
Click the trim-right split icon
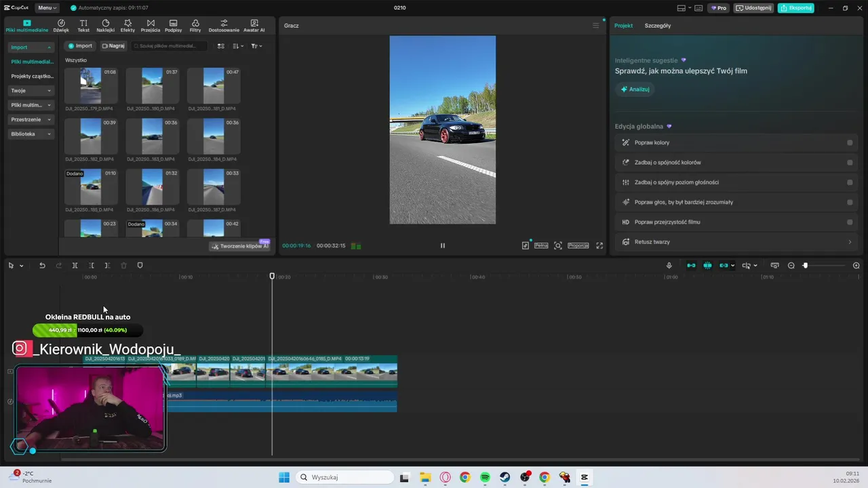point(107,266)
